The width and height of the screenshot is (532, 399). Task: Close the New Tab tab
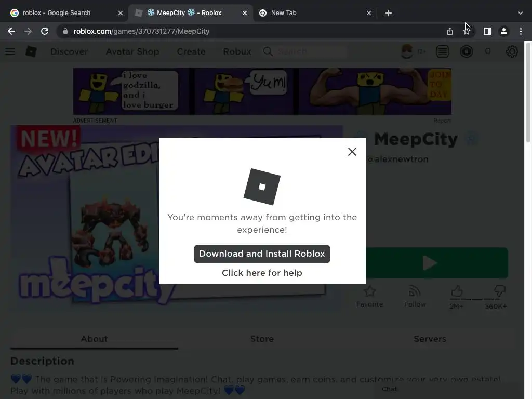(369, 13)
